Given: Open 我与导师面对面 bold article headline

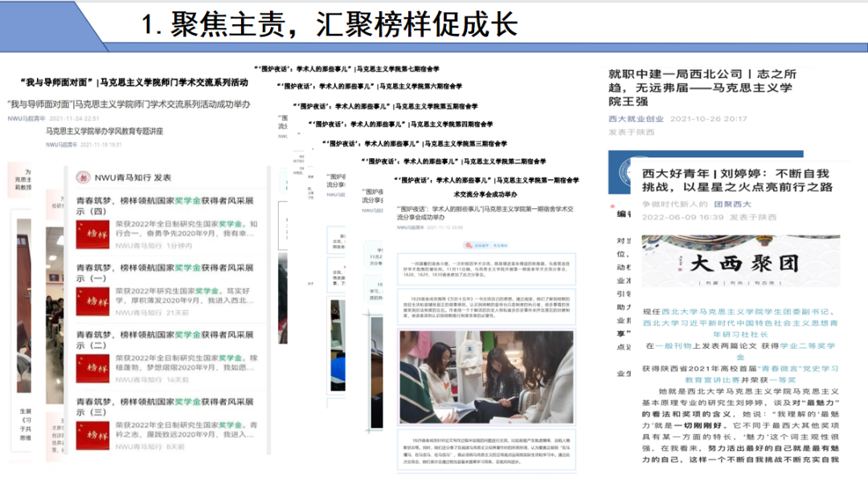Looking at the screenshot, I should (x=133, y=82).
